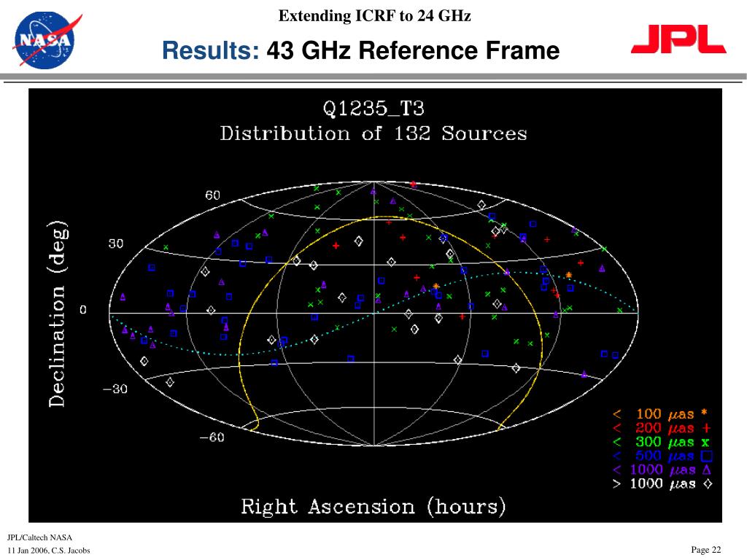Screen dimensions: 747x560
Task: Click the orange asterisk legend symbol
Action: (x=704, y=413)
